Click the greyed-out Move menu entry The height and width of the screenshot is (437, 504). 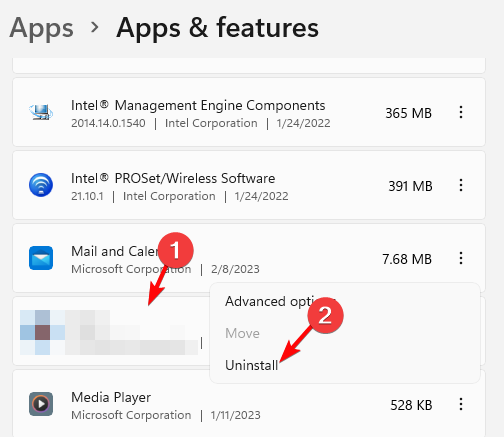point(242,333)
